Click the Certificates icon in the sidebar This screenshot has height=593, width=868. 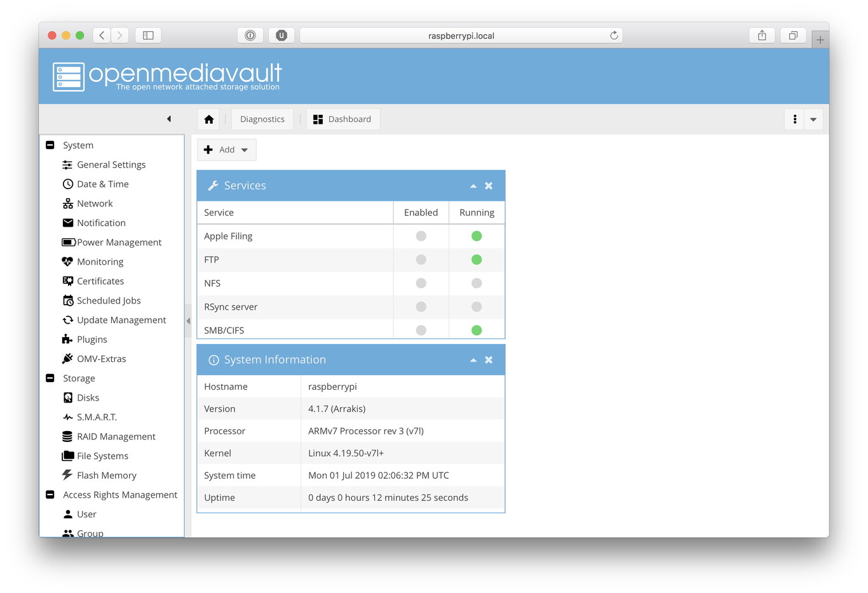click(67, 281)
